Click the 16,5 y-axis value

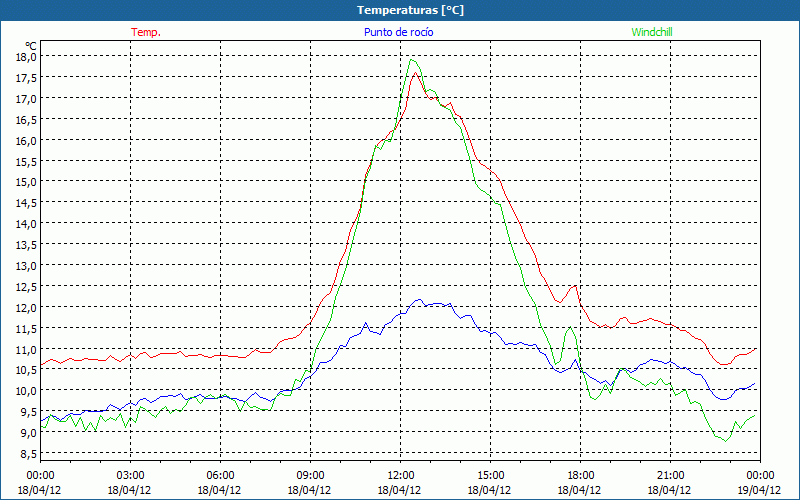click(x=28, y=119)
